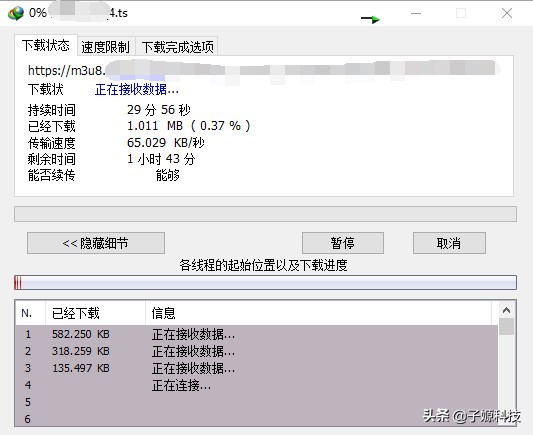The width and height of the screenshot is (533, 435).
Task: Click the main download progress bar
Action: click(265, 214)
